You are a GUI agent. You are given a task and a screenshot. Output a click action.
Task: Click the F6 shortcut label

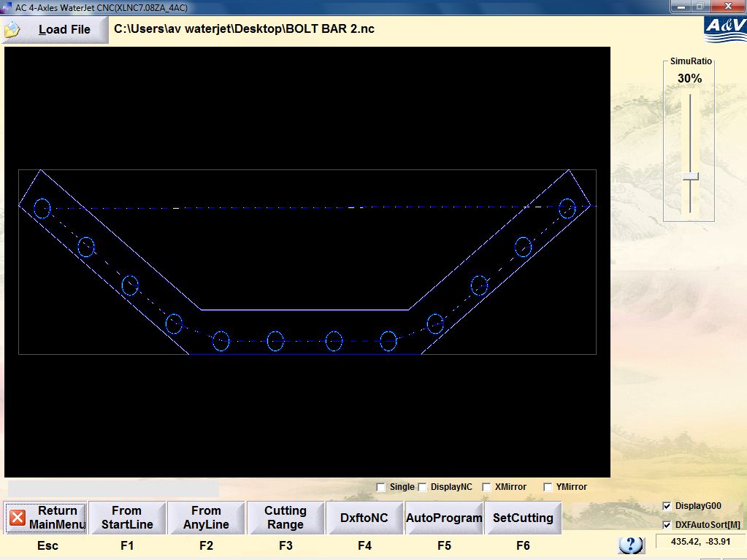coord(523,545)
